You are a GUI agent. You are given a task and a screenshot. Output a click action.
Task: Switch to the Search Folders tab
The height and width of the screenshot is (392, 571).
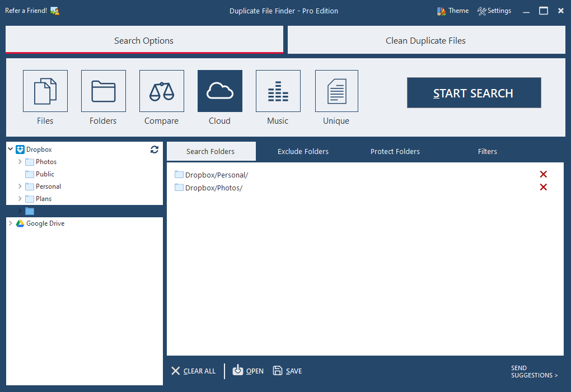point(211,152)
